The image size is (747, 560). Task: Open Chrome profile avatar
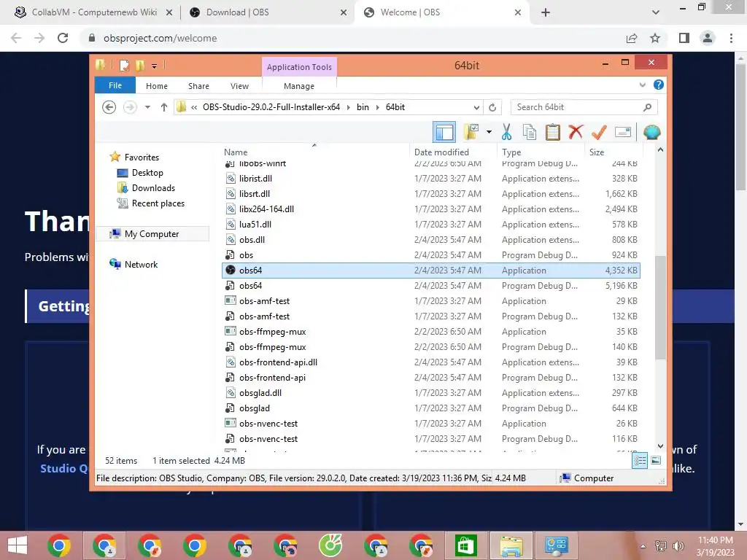pos(708,38)
